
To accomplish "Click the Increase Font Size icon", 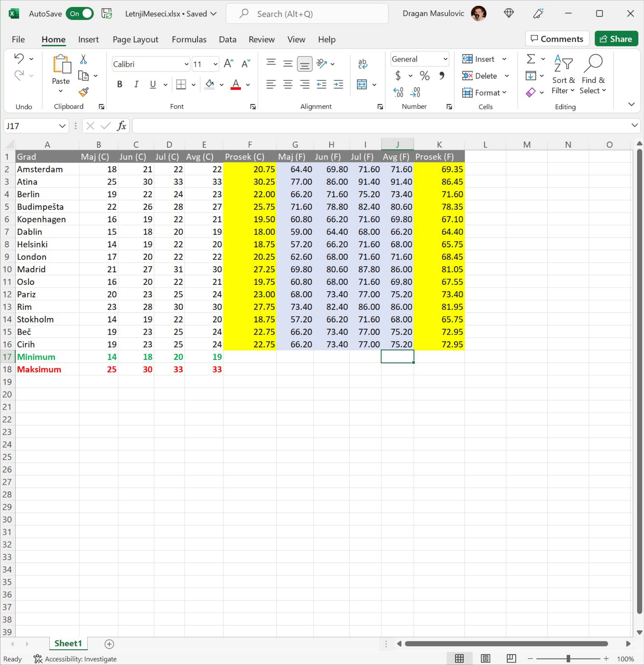I will pyautogui.click(x=228, y=64).
